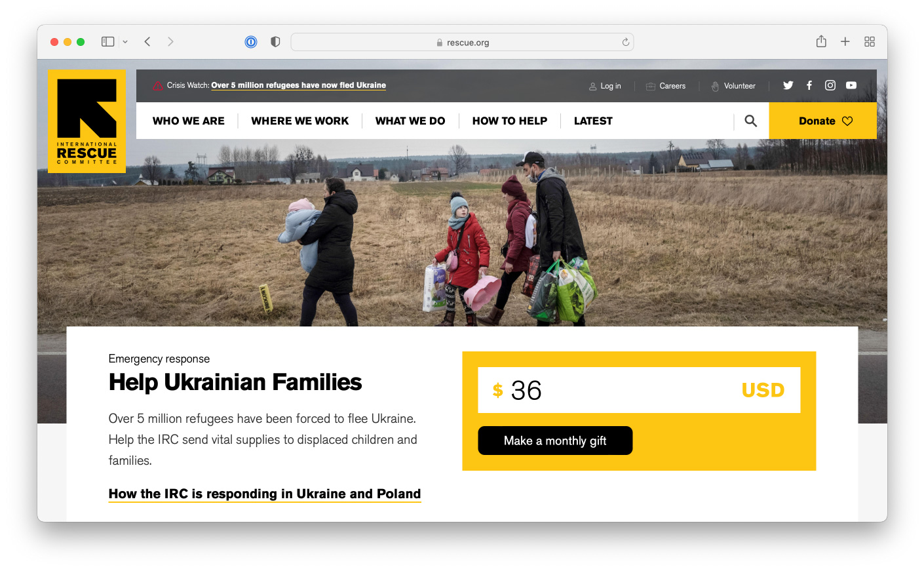Image resolution: width=924 pixels, height=571 pixels.
Task: Open the Ukraine and Poland response link
Action: (265, 494)
